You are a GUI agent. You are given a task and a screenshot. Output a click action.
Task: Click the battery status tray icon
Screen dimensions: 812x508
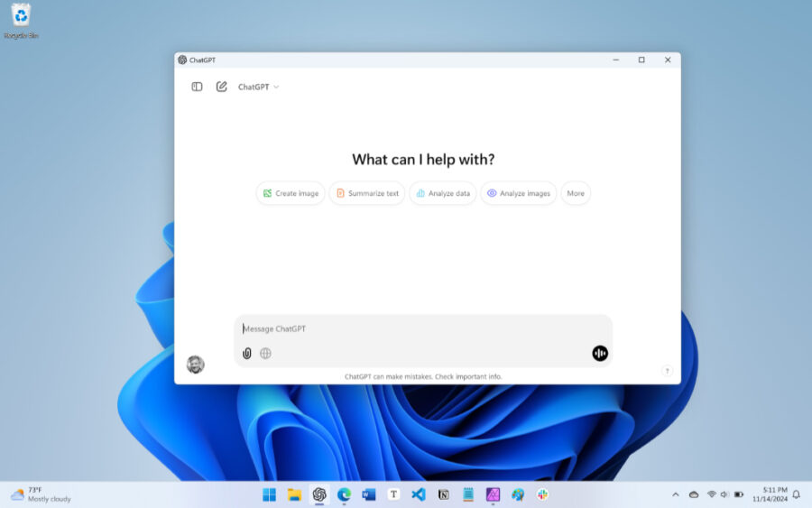tap(739, 494)
